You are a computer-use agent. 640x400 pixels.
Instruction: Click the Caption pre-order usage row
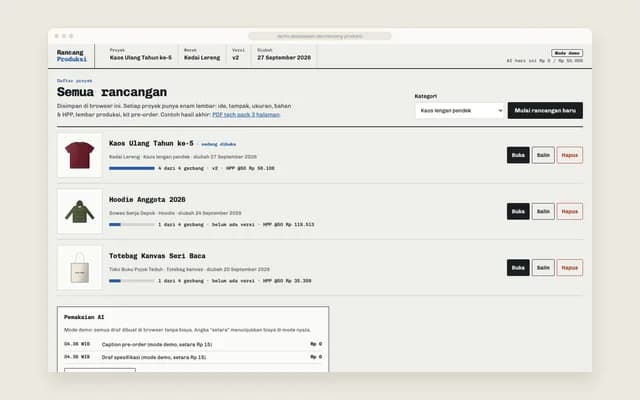coord(193,344)
